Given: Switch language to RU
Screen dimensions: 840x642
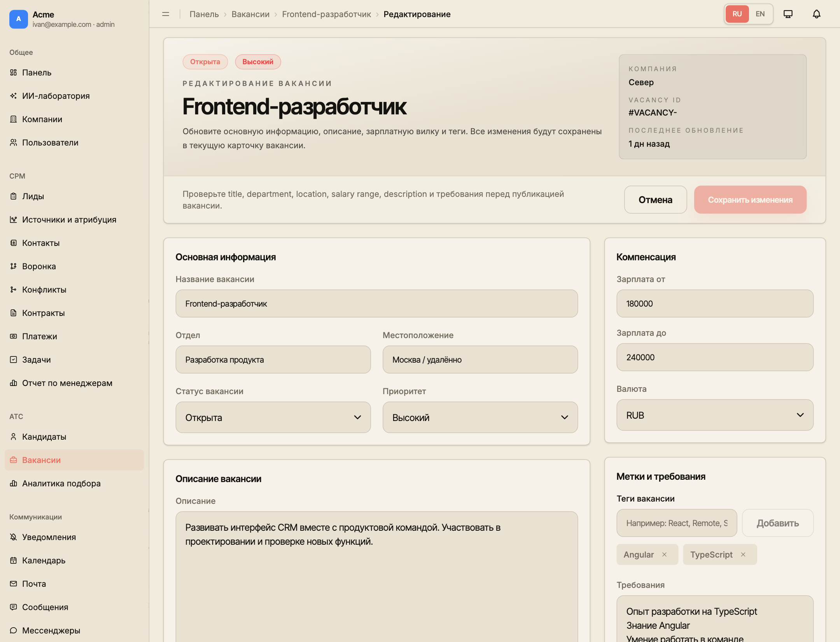Looking at the screenshot, I should (737, 14).
